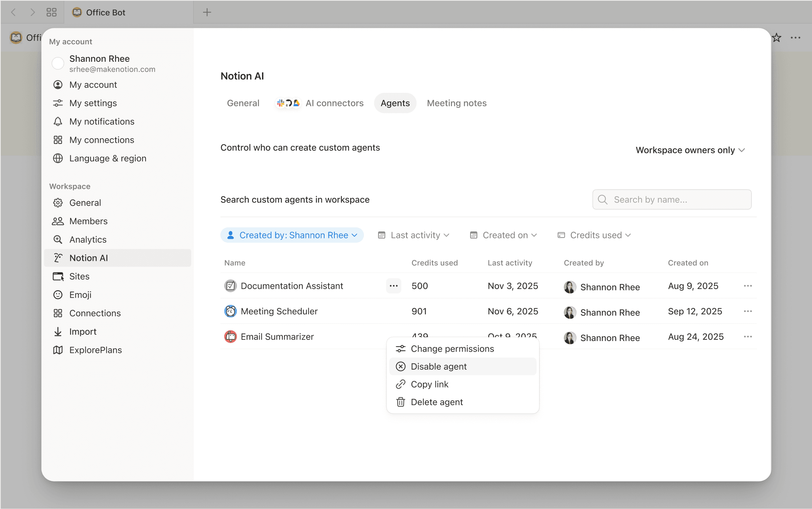Open ExplorePlans in the sidebar
Viewport: 812px width, 509px height.
pyautogui.click(x=95, y=350)
